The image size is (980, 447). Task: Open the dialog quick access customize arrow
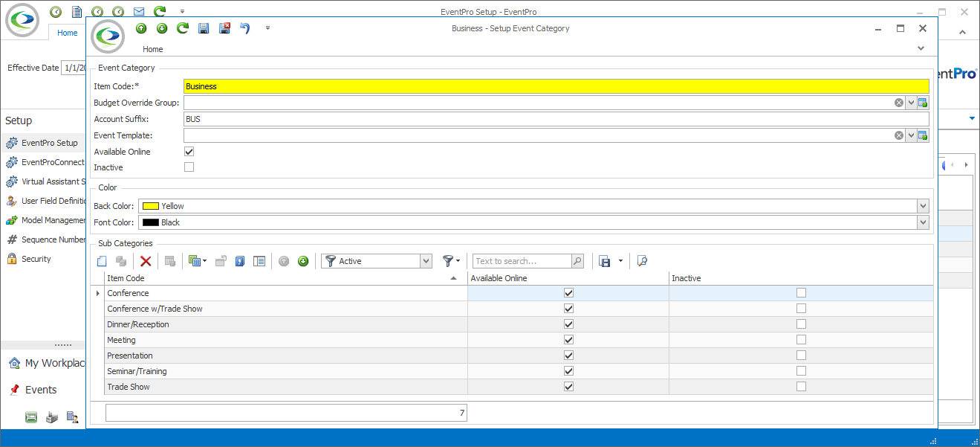(267, 28)
